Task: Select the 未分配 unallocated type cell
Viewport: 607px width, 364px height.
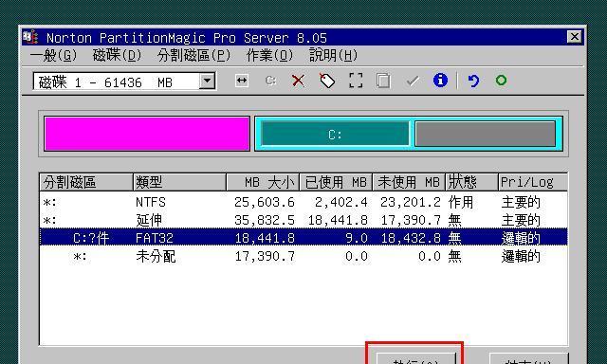Action: [156, 256]
